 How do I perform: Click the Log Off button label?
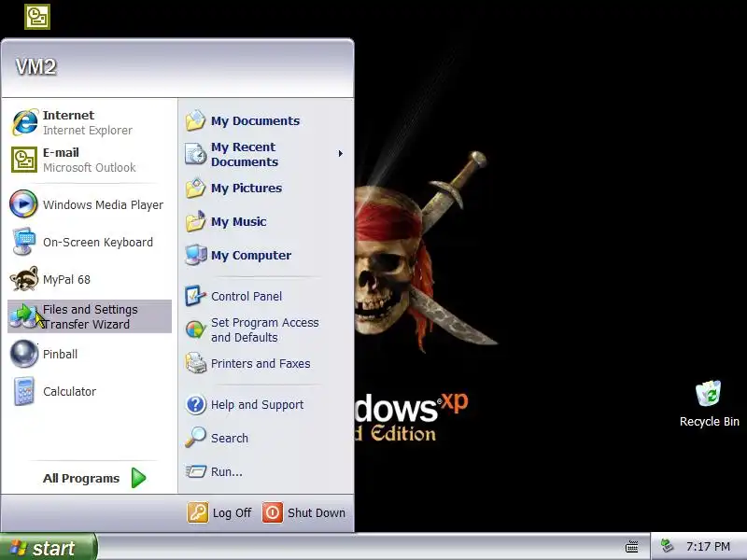(x=232, y=512)
